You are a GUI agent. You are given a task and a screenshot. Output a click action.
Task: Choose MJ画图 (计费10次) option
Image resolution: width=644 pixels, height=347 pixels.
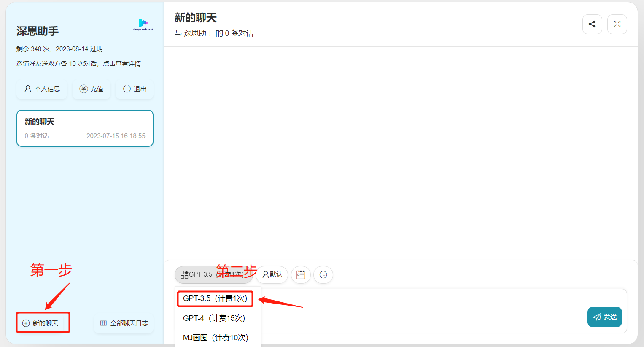pos(216,338)
